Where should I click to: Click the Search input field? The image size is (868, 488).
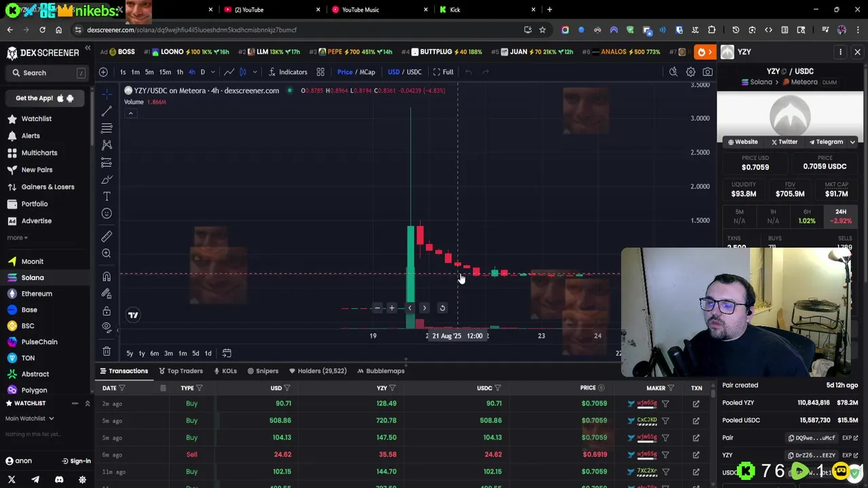pos(47,73)
